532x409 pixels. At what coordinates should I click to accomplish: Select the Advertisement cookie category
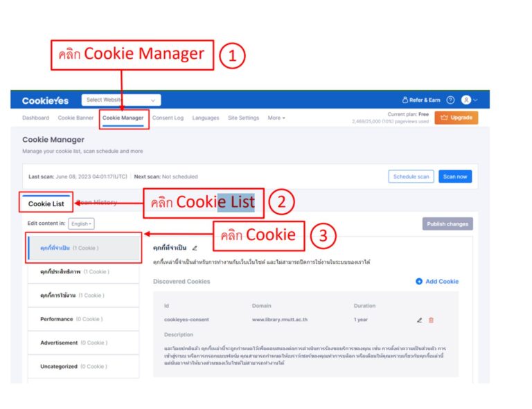(x=83, y=343)
